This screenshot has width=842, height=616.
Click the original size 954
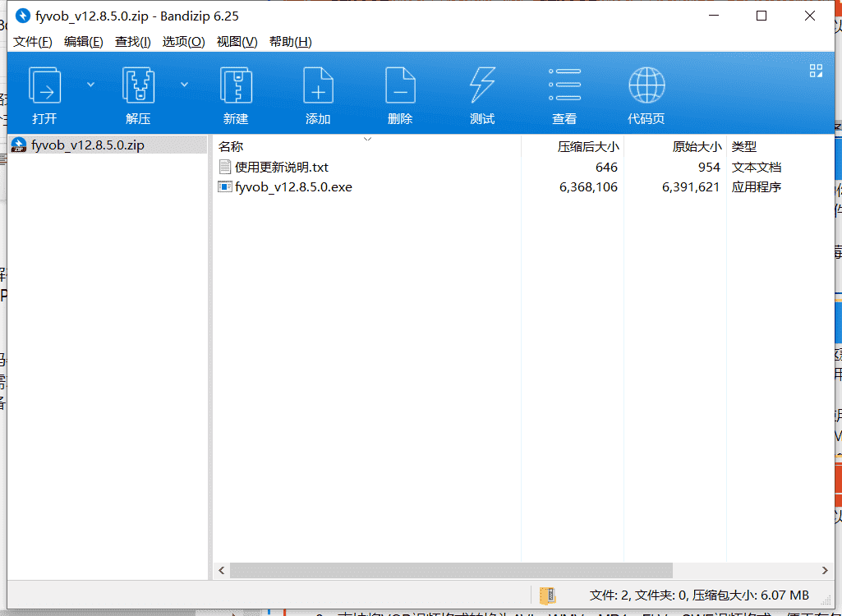coord(709,167)
